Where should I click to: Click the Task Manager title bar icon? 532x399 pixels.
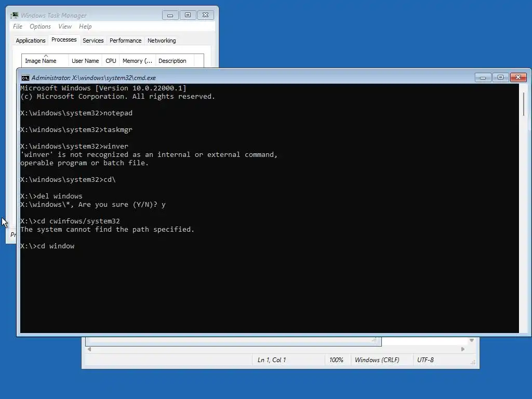(14, 15)
